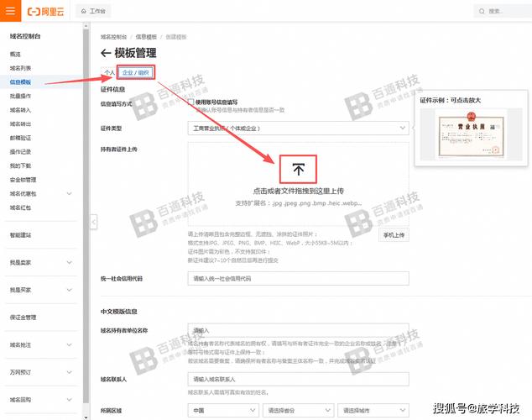The width and height of the screenshot is (532, 420).
Task: Select 信息模板 in the sidebar
Action: pos(20,82)
